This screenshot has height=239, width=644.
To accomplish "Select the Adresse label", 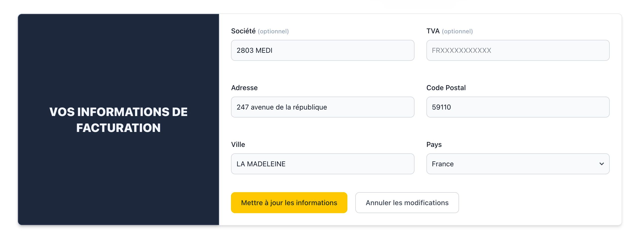I will 244,88.
